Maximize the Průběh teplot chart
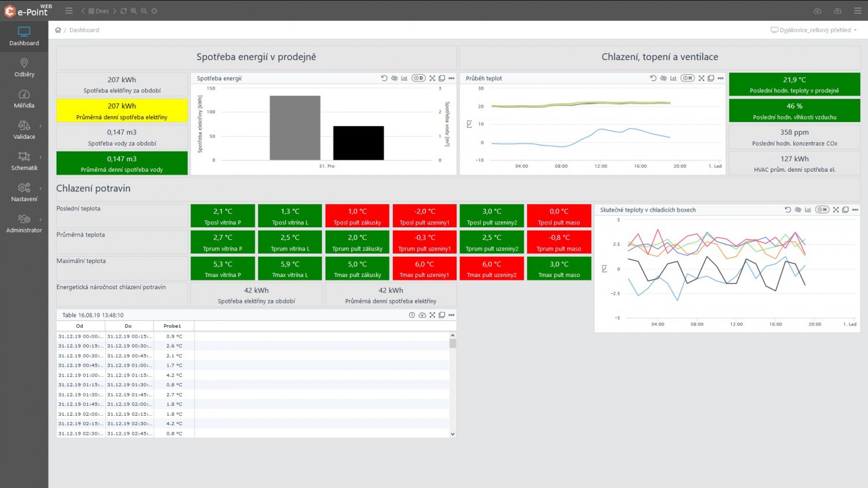This screenshot has width=868, height=488. (701, 78)
